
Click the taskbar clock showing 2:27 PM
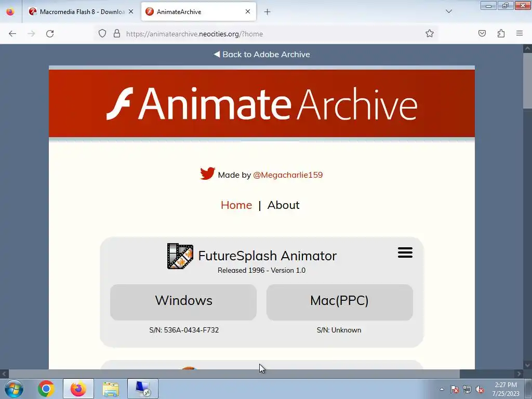(x=506, y=389)
